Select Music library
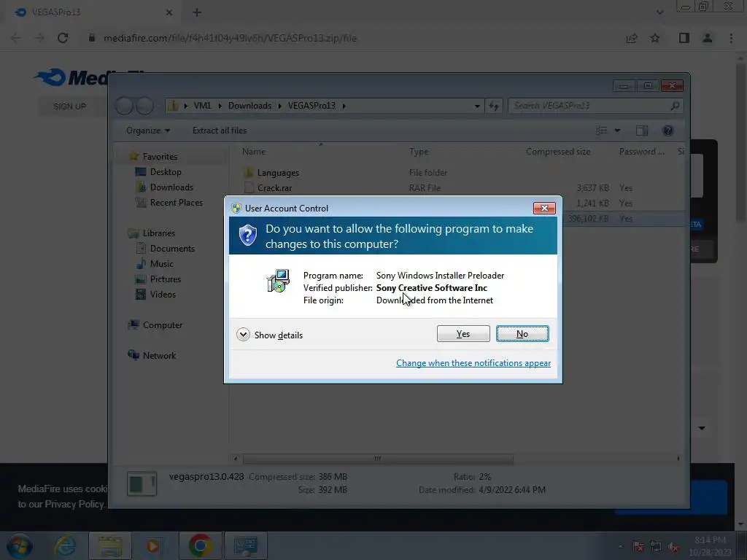The image size is (747, 560). coord(161,263)
